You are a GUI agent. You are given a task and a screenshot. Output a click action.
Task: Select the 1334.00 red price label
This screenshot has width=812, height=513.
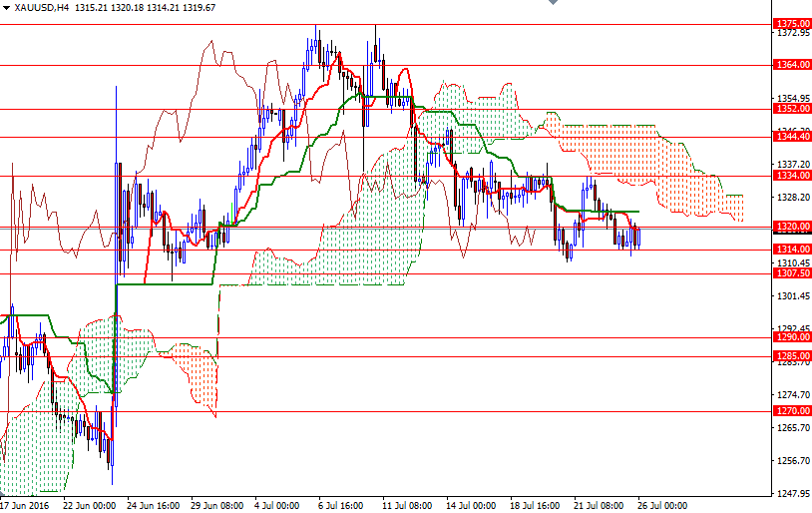coord(792,175)
